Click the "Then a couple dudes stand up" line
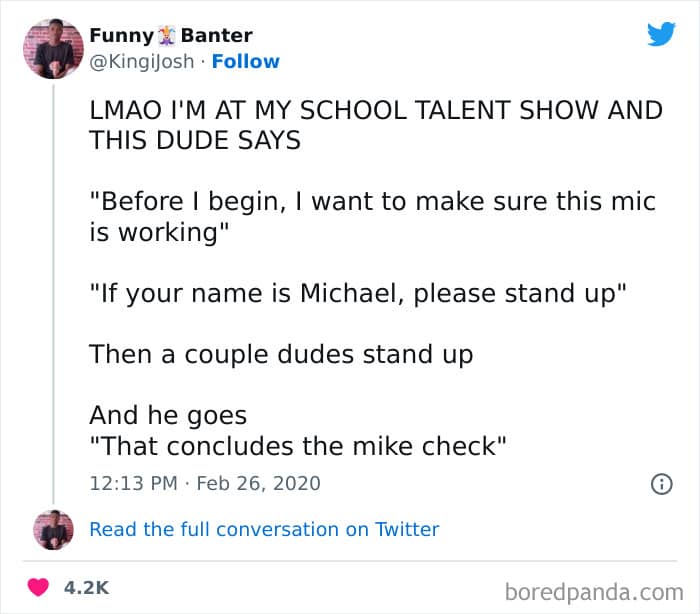This screenshot has width=700, height=614. coord(281,355)
